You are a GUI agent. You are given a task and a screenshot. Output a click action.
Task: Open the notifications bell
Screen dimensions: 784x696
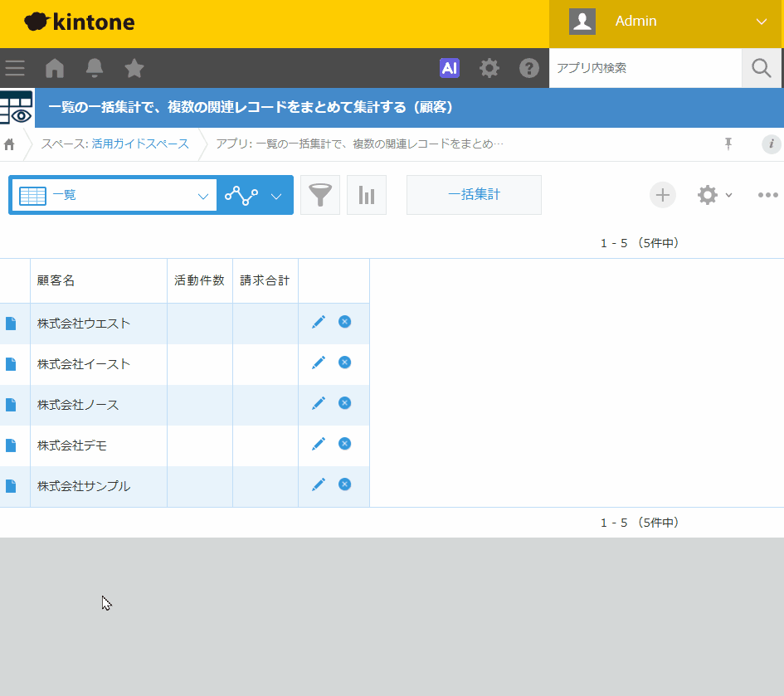coord(95,68)
